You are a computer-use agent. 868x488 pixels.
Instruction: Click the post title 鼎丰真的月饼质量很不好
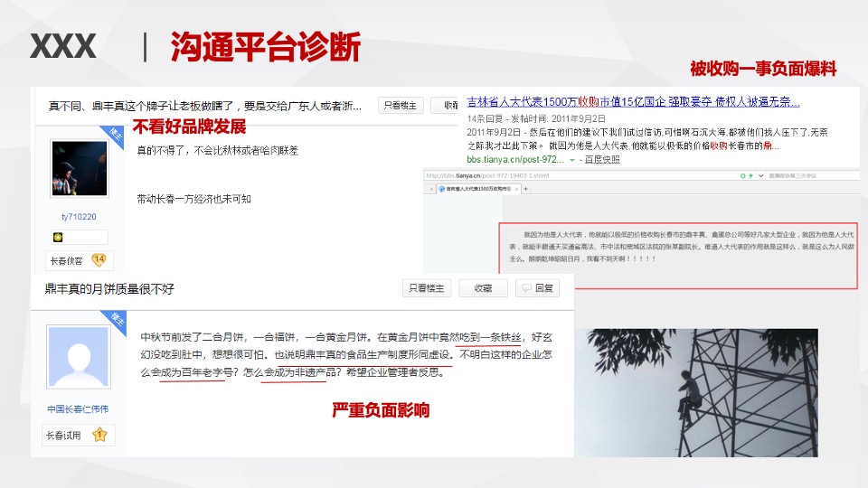[x=109, y=289]
